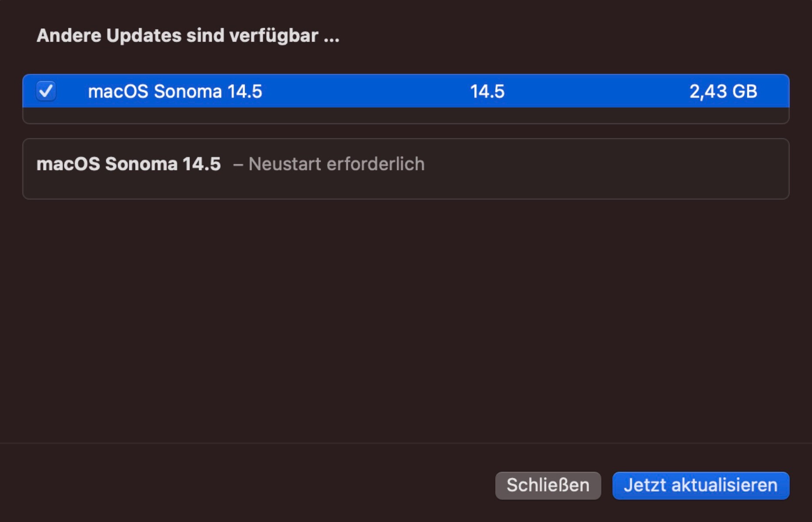Click the empty strip below the selected update row
The height and width of the screenshot is (522, 812).
pos(406,116)
